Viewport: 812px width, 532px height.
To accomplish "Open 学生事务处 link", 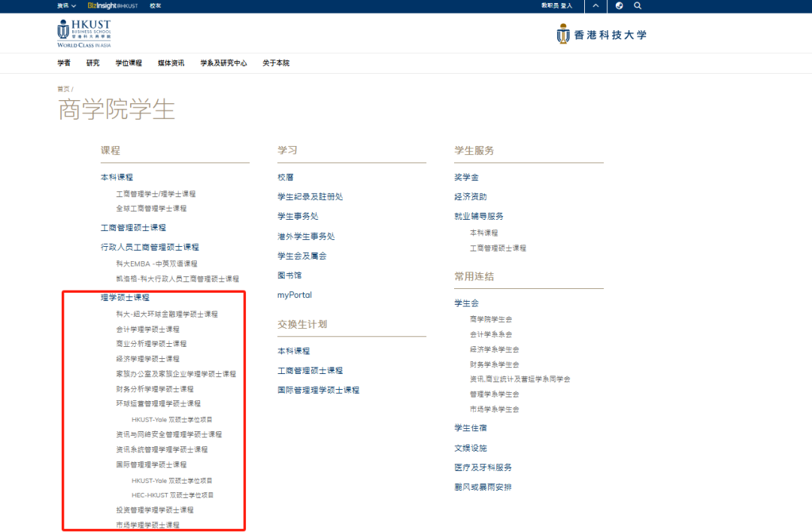I will pos(298,216).
